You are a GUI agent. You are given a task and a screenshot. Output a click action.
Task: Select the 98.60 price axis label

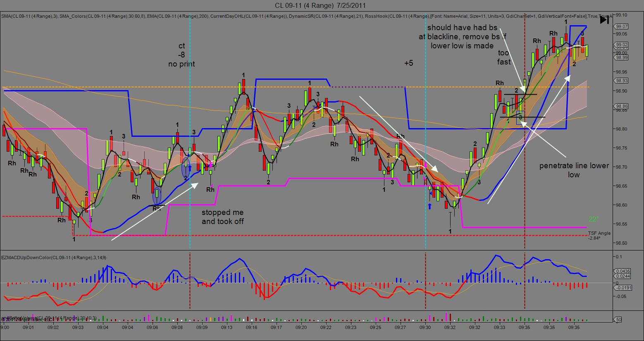coord(622,205)
